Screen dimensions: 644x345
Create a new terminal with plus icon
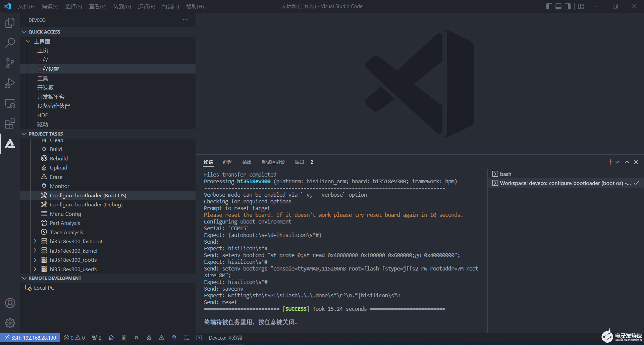610,162
